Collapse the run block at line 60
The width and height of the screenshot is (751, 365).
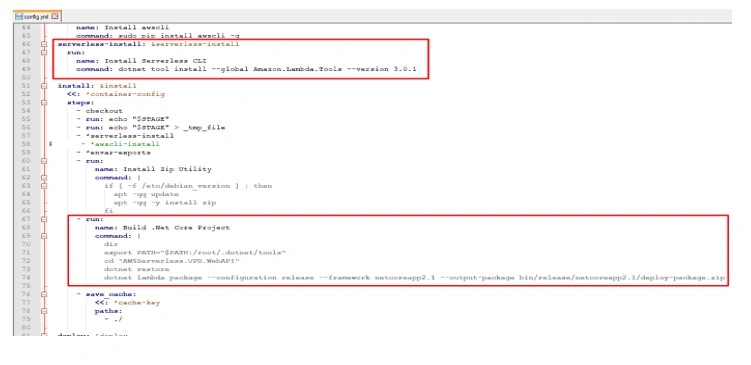point(44,161)
